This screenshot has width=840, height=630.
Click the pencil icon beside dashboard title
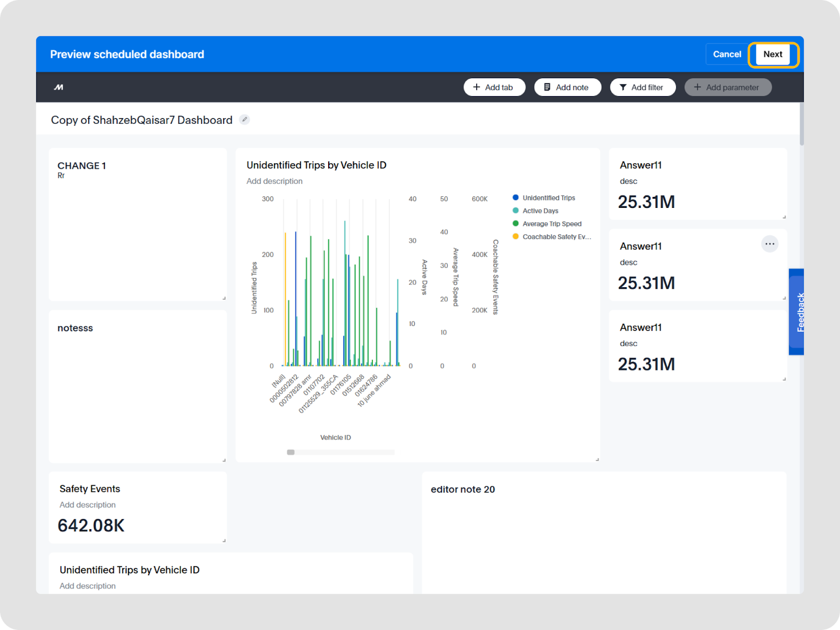click(x=244, y=120)
